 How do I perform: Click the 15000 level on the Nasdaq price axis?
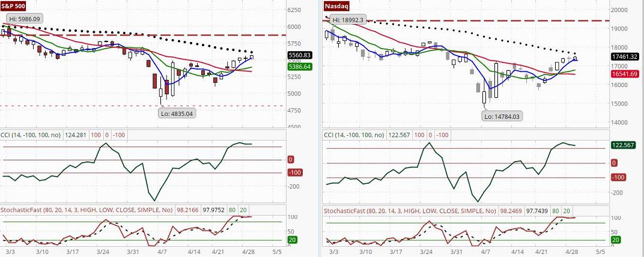[619, 103]
